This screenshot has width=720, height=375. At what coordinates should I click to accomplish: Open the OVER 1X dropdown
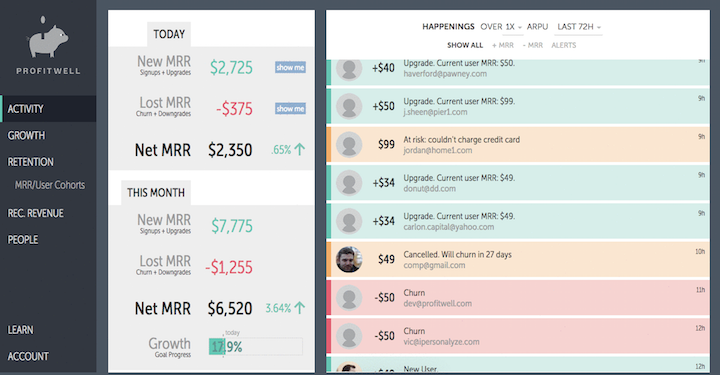501,27
